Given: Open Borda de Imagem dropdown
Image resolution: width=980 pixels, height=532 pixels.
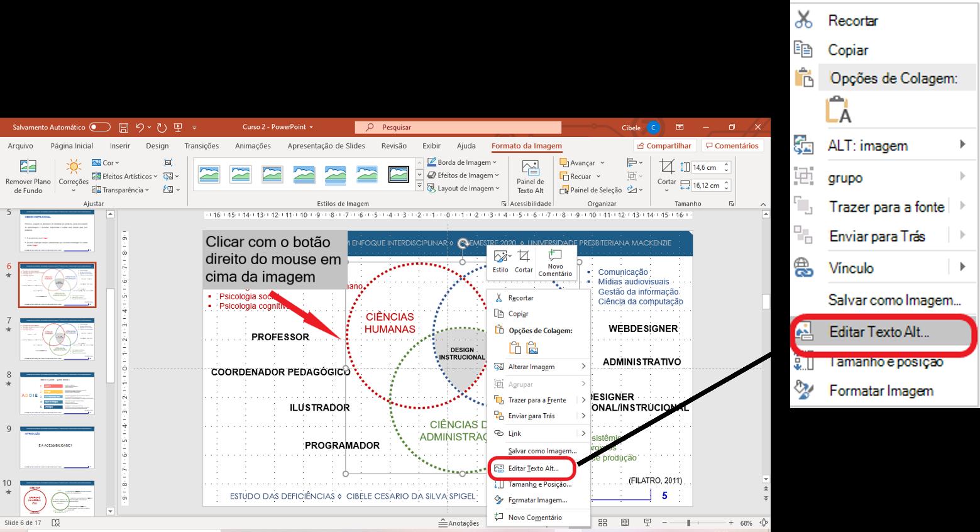Looking at the screenshot, I should click(462, 162).
